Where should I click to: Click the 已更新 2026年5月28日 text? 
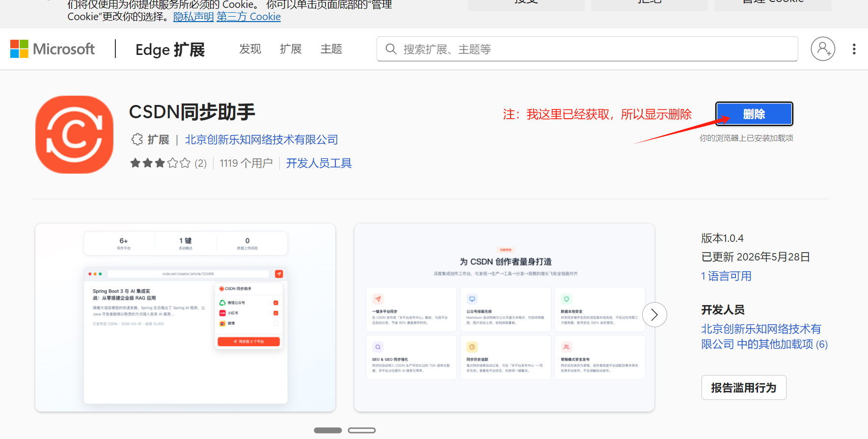tap(756, 257)
